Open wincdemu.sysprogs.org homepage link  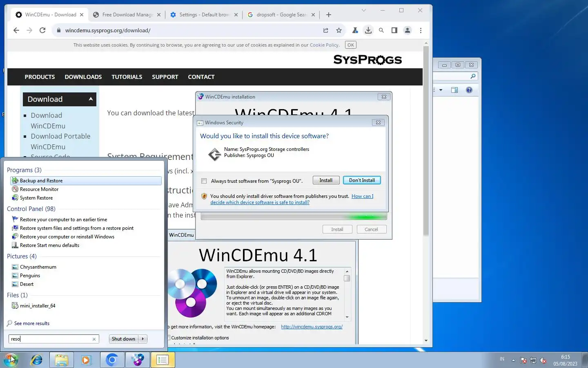click(312, 327)
